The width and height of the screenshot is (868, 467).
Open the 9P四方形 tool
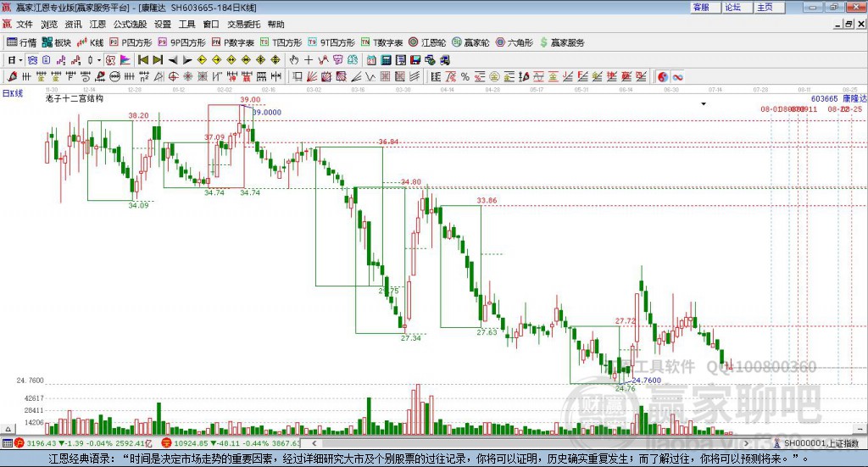coord(182,42)
